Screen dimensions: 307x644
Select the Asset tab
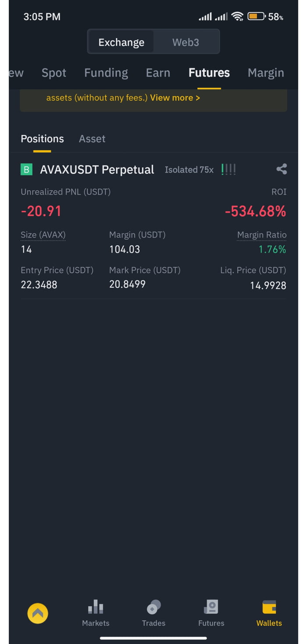coord(92,139)
